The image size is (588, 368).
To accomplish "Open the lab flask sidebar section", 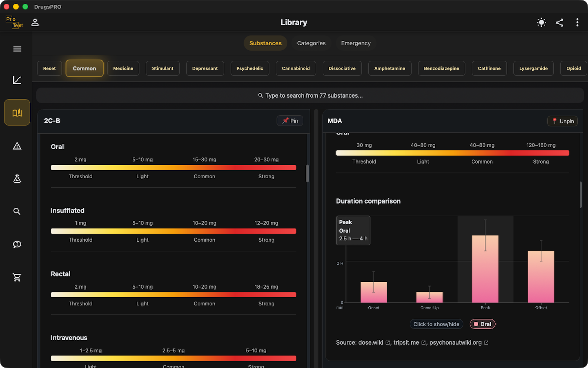I will pyautogui.click(x=17, y=179).
